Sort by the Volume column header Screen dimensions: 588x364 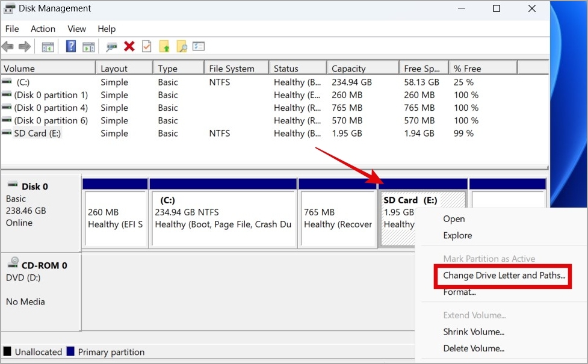48,68
